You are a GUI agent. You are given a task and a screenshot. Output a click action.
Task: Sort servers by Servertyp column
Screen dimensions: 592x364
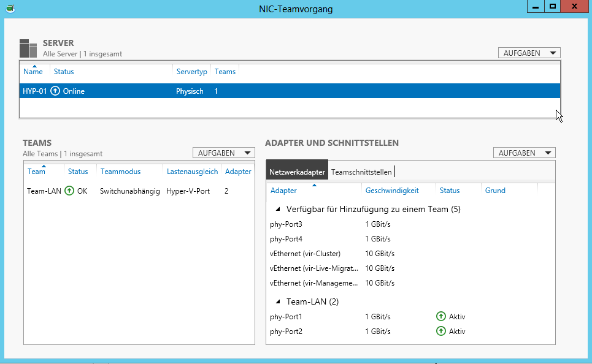(x=192, y=72)
